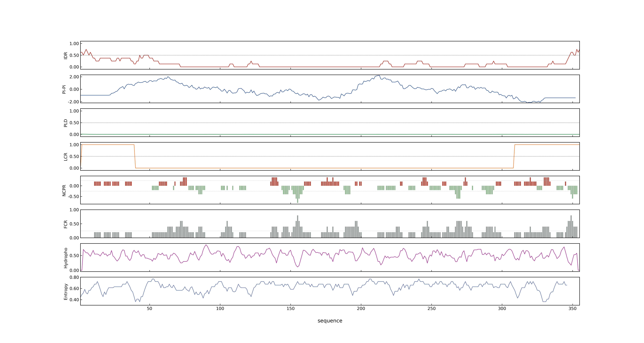
Task: Click the -0.50 tick on NCPR axis
Action: (73, 196)
